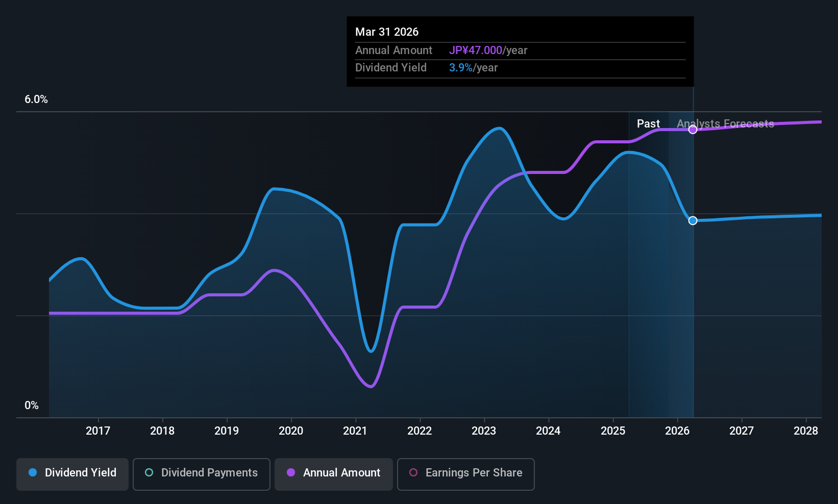Collapse the Earnings Per Share legend entry
The image size is (838, 504).
click(465, 473)
